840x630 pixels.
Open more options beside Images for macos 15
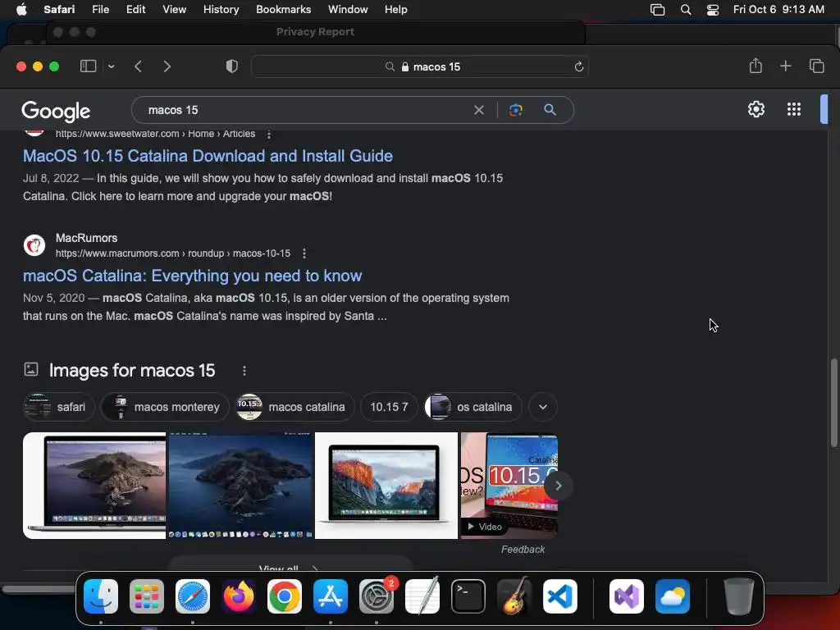coord(244,371)
